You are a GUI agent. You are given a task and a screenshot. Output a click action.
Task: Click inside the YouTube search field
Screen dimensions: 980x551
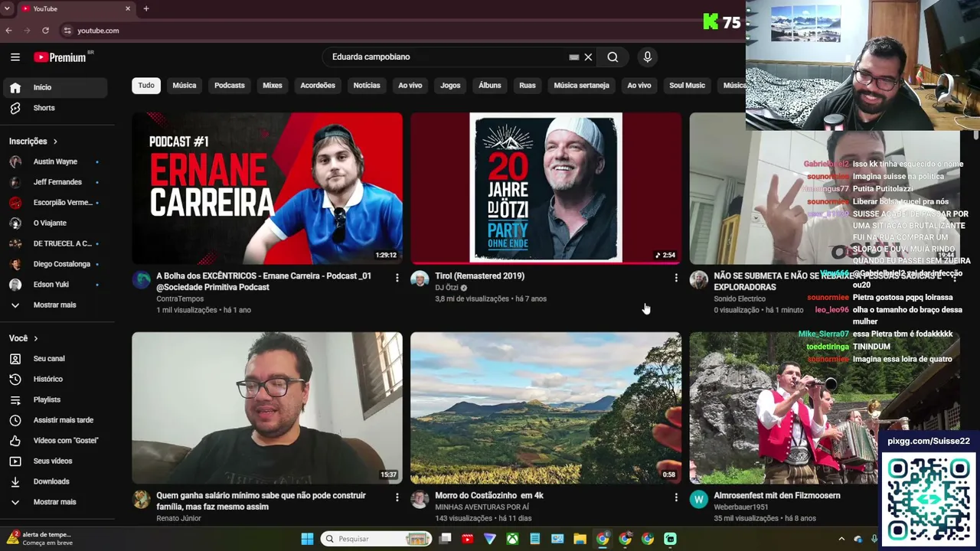pyautogui.click(x=448, y=57)
